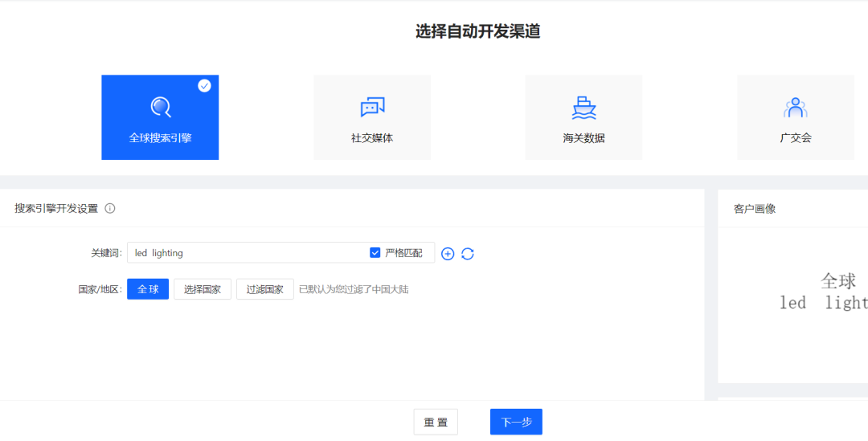Refresh keywords with the circular arrows icon
Screen dimensions: 868x441
(x=468, y=254)
